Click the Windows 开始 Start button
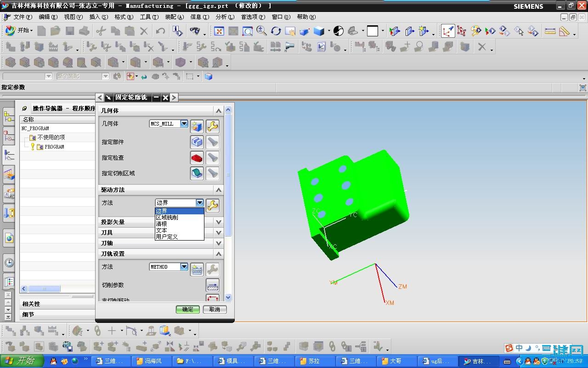 (22, 361)
